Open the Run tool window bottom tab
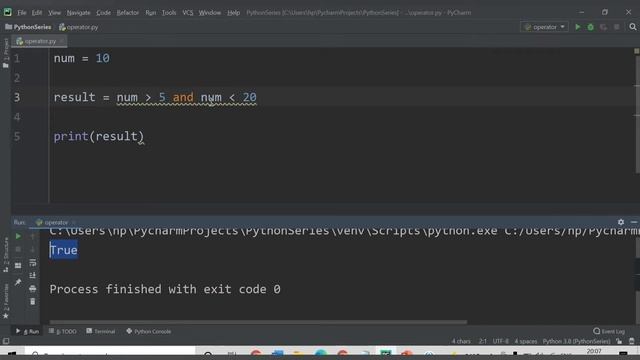Viewport: 640px width, 360px height. (x=27, y=331)
